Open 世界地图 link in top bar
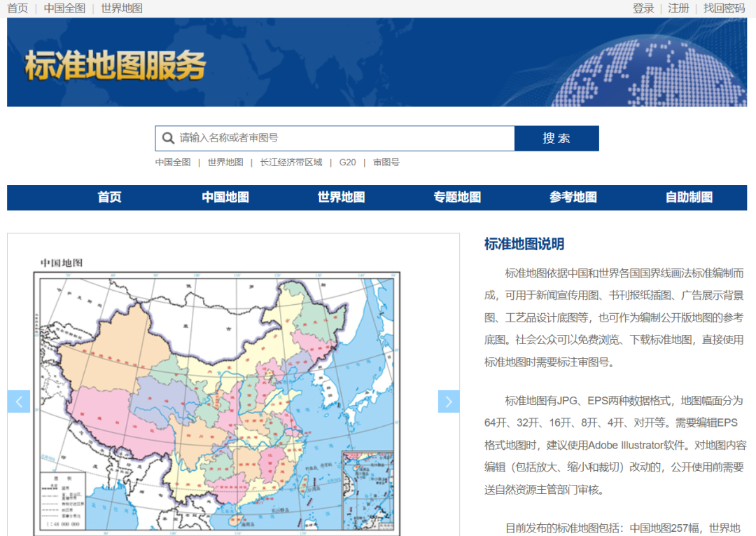 pos(122,8)
